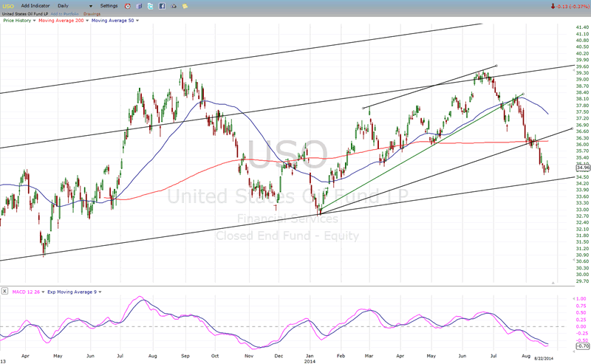Click the endpoint handle of the trendline near late February high

[363, 108]
